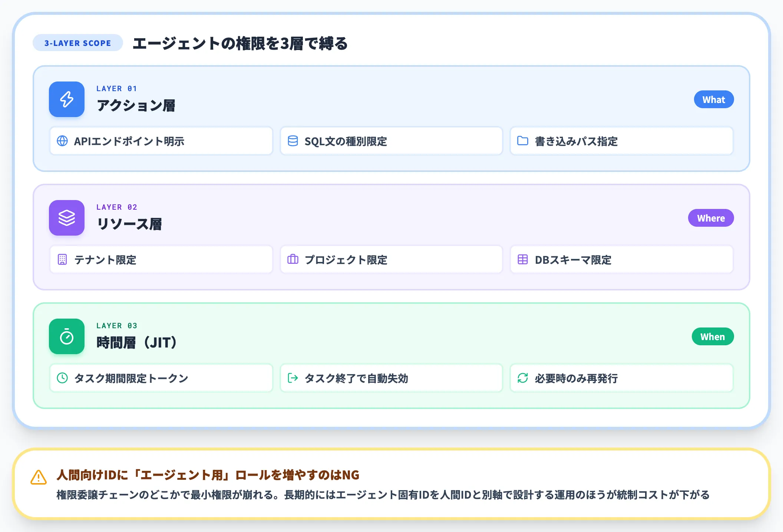Click the タスク期間限定トークン text
Screen dimensions: 783x532
[x=131, y=378]
